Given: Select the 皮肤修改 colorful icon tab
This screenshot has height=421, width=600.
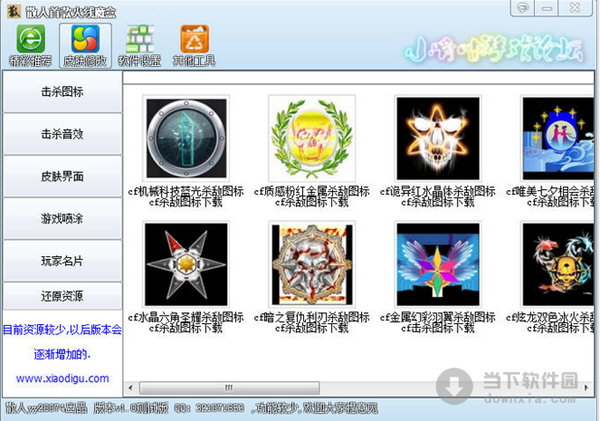Looking at the screenshot, I should (85, 46).
